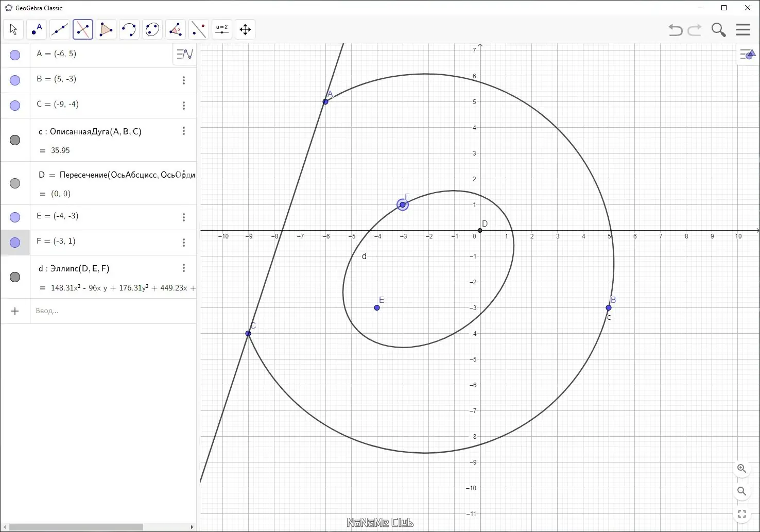The image size is (760, 532).
Task: Select the Ellipse conic tool
Action: pos(152,29)
